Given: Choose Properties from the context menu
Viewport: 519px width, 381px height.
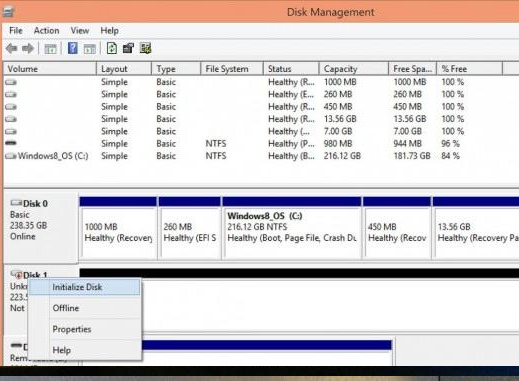Looking at the screenshot, I should [84, 329].
